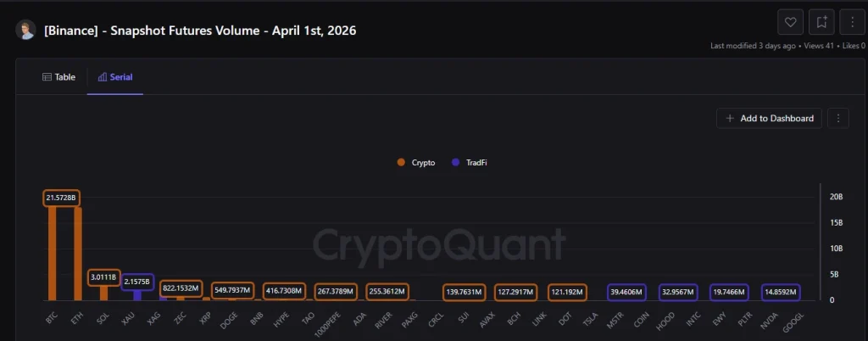Click the MSTR value label 39.4606M
Screen dimensions: 868x341
click(627, 292)
